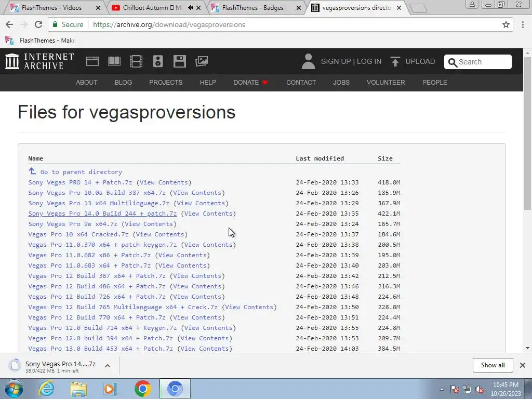Open Windows Explorer from the taskbar
The image size is (532, 399).
pos(78,389)
